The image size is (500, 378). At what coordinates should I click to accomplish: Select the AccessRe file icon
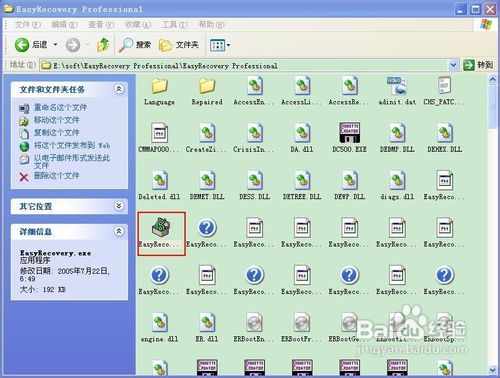[349, 86]
